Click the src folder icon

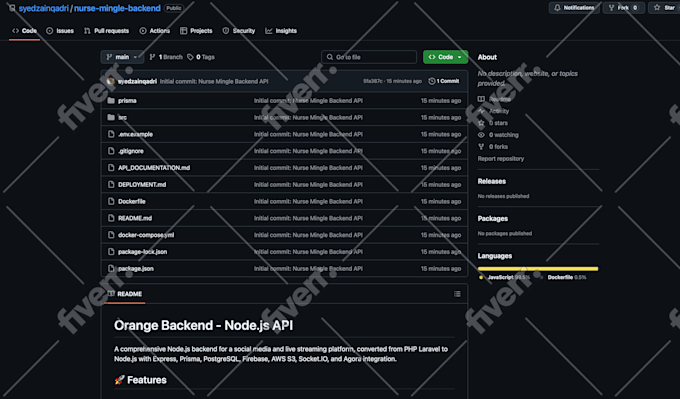pyautogui.click(x=111, y=118)
